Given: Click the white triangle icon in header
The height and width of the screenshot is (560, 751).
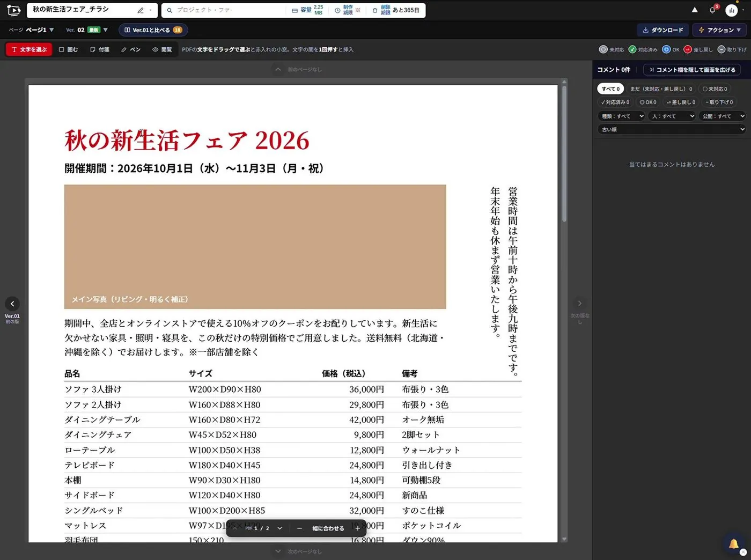Looking at the screenshot, I should [x=695, y=10].
